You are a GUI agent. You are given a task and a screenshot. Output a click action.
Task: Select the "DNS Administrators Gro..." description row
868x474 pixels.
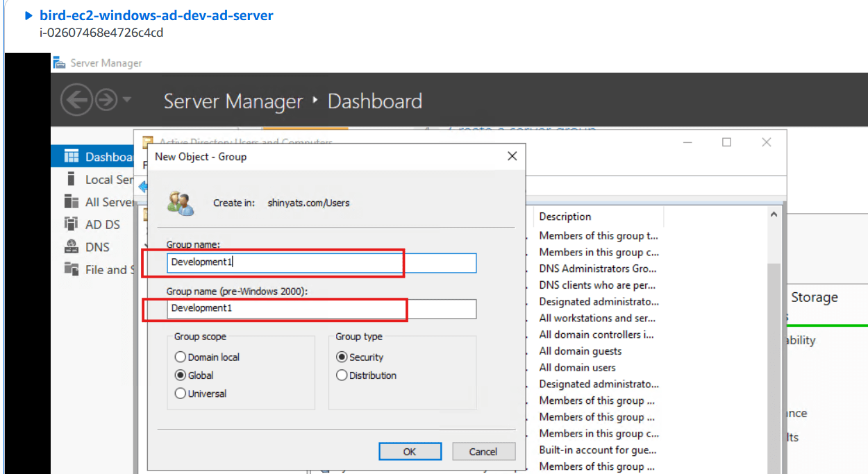click(x=598, y=269)
